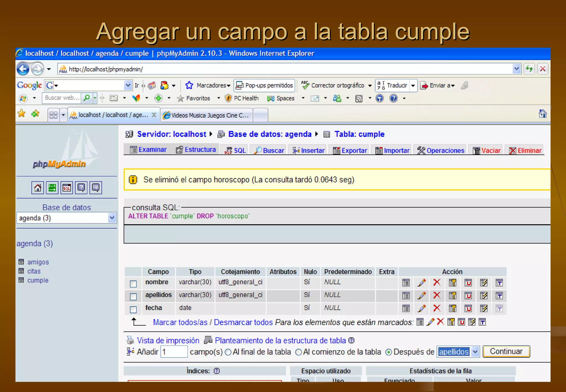
Task: Select the 'Al final de la tabla' radio
Action: (228, 352)
